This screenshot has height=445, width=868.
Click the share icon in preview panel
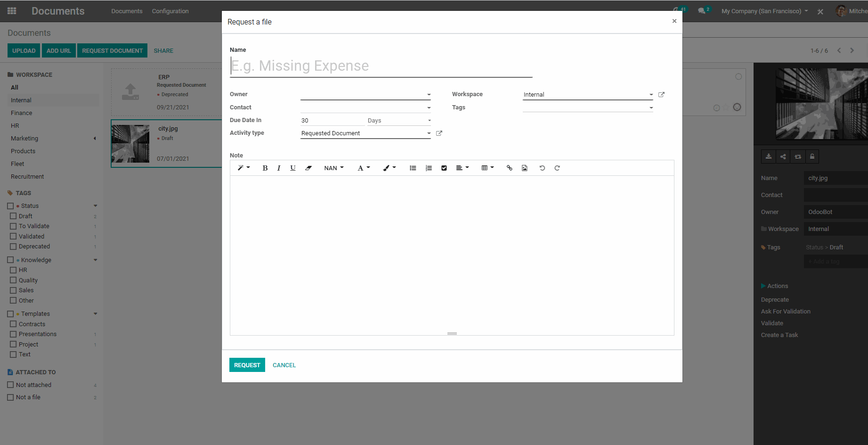click(783, 157)
